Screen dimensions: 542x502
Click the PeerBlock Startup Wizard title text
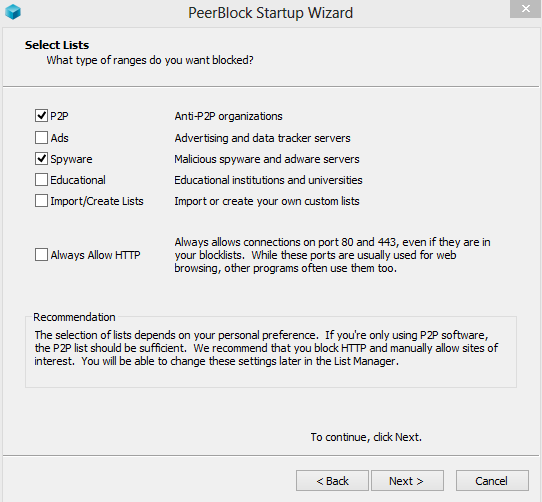(x=270, y=13)
